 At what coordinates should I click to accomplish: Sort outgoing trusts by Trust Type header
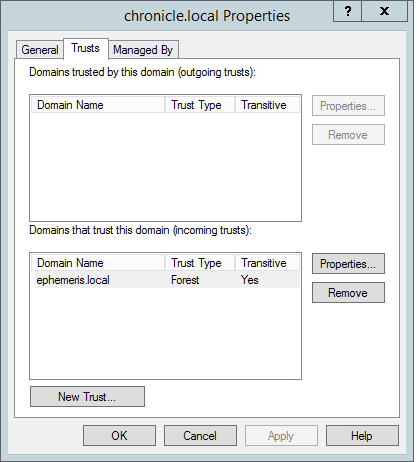(x=200, y=105)
